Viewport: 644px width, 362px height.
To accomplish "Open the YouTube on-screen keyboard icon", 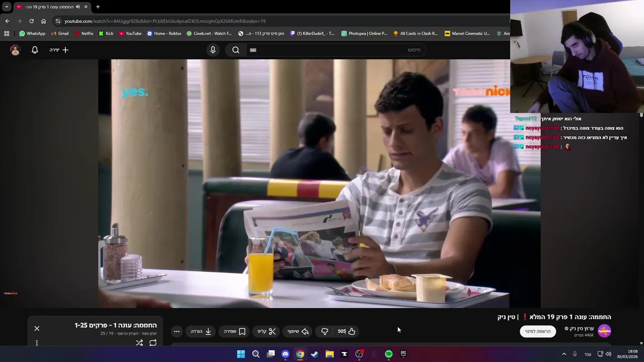I will point(253,50).
